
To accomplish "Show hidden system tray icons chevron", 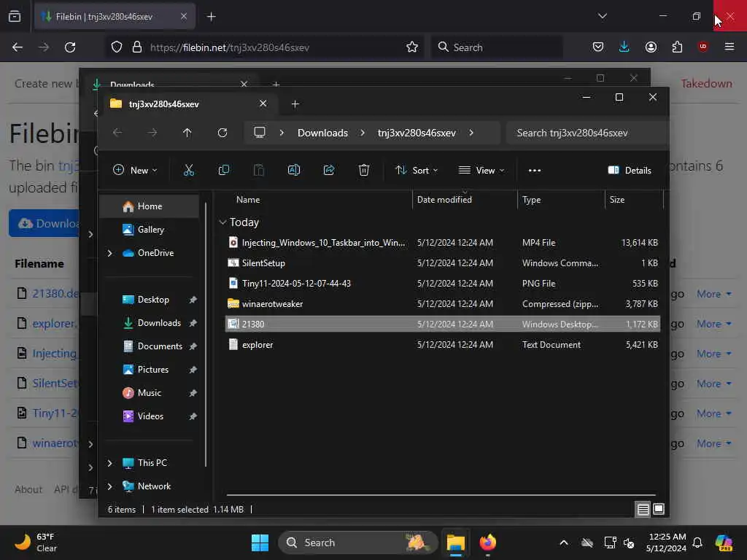I will pyautogui.click(x=564, y=542).
